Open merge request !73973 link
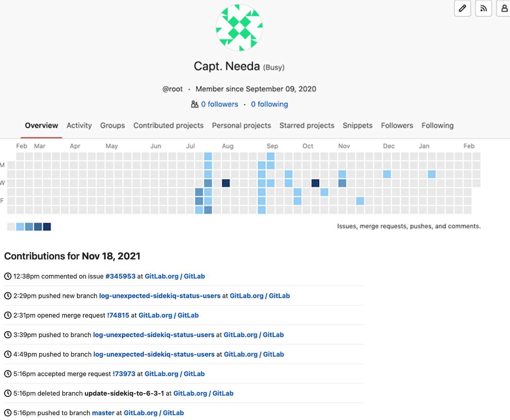 (x=124, y=374)
